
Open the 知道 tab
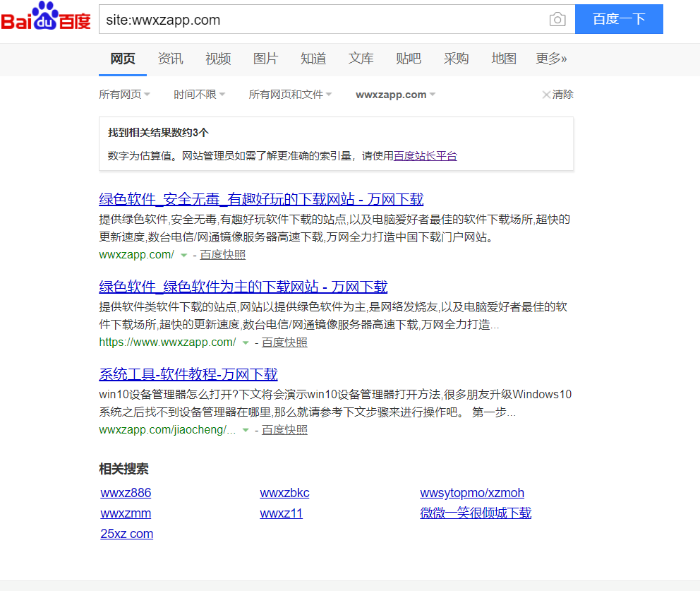[x=313, y=59]
